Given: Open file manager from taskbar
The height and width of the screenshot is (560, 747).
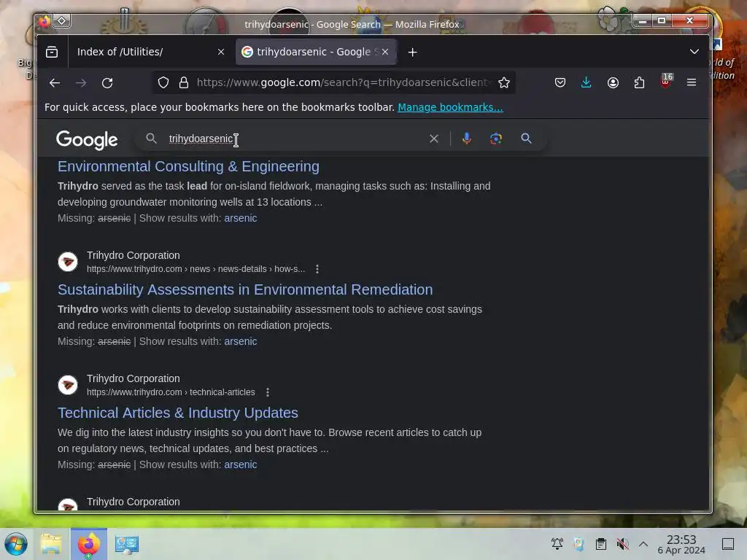Looking at the screenshot, I should coord(51,544).
